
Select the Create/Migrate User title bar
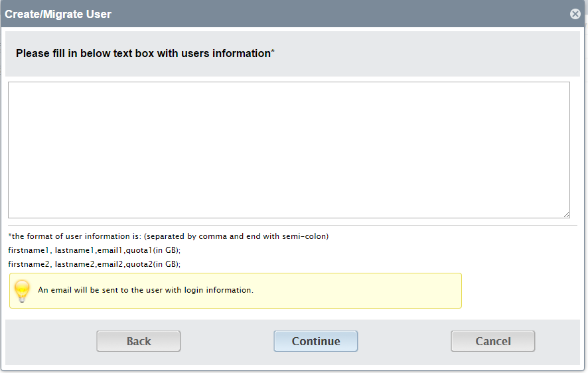click(x=293, y=14)
